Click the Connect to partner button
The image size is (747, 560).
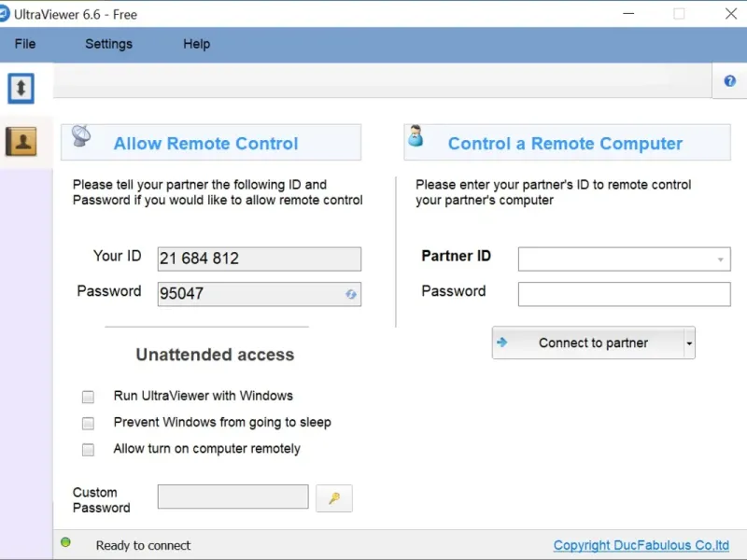pos(586,343)
